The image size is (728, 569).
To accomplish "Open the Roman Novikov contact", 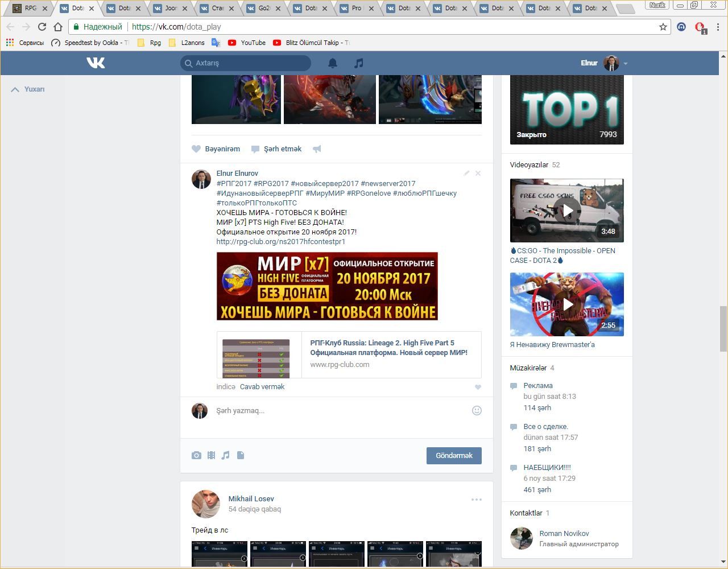I will pyautogui.click(x=564, y=534).
